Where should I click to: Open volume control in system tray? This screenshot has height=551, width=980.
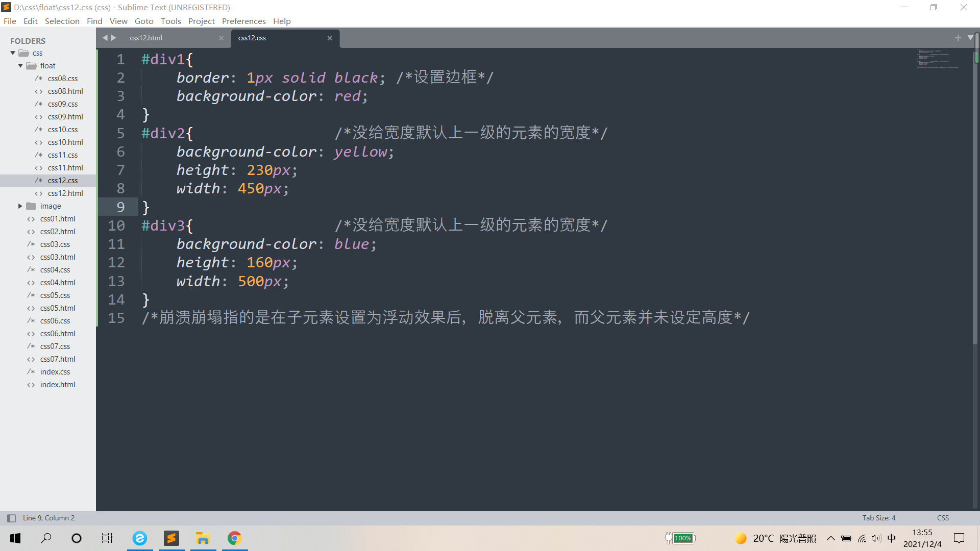(x=876, y=538)
